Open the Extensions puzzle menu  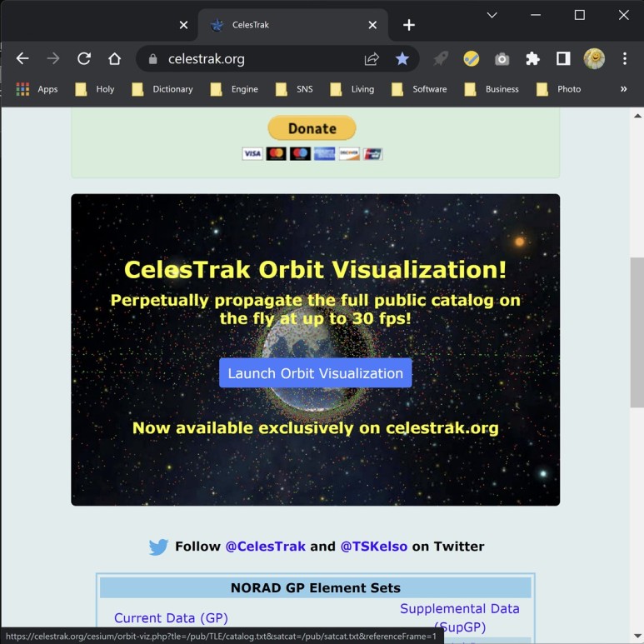pyautogui.click(x=532, y=59)
